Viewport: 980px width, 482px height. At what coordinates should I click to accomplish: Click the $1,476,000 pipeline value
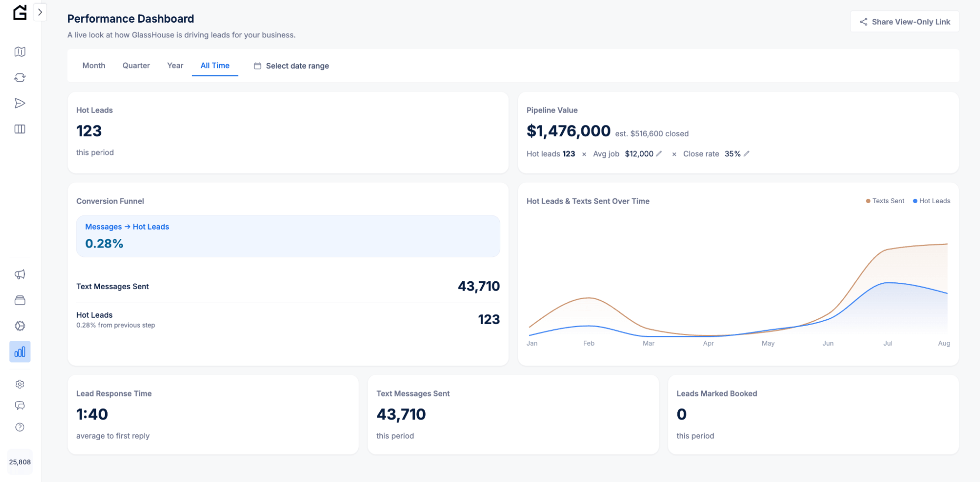(x=569, y=131)
